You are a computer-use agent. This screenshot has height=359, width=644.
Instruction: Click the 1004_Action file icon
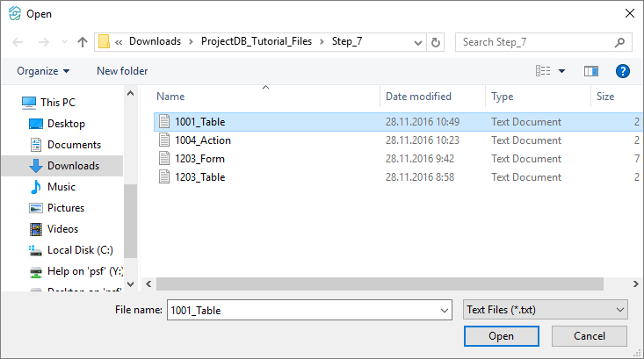click(x=163, y=140)
